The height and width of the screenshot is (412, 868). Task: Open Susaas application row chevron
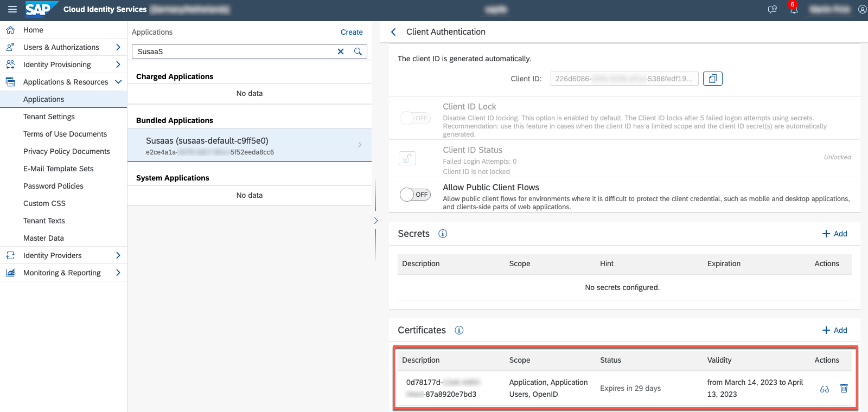click(x=360, y=145)
